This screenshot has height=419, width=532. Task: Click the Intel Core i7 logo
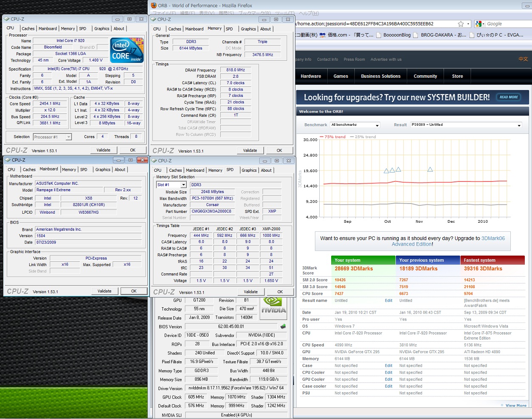(127, 51)
